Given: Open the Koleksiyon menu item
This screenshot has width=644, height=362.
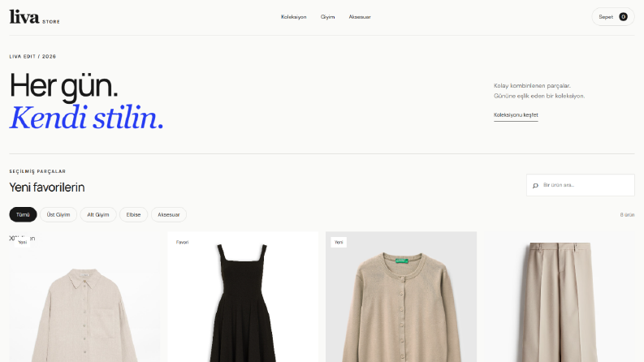Looking at the screenshot, I should [x=294, y=17].
